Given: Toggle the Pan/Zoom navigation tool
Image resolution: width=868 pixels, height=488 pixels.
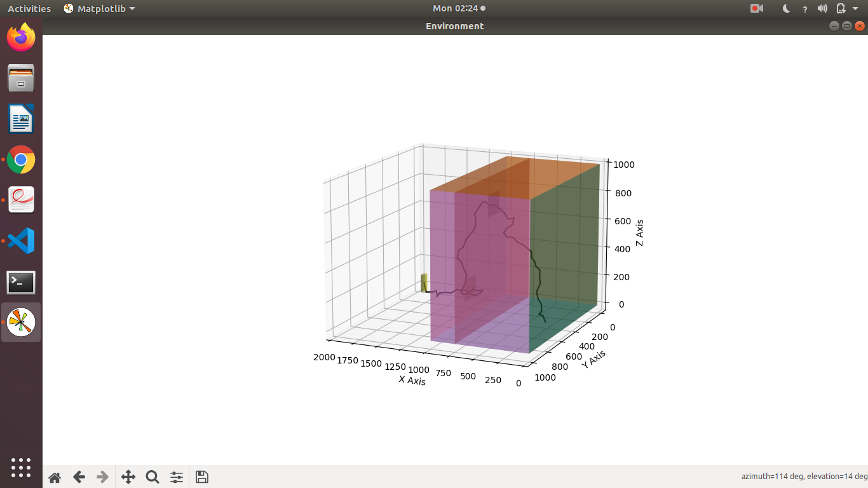Looking at the screenshot, I should [127, 477].
